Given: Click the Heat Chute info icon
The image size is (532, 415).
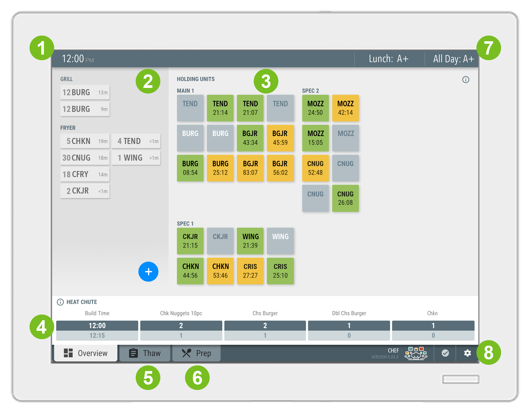Looking at the screenshot, I should pos(60,302).
